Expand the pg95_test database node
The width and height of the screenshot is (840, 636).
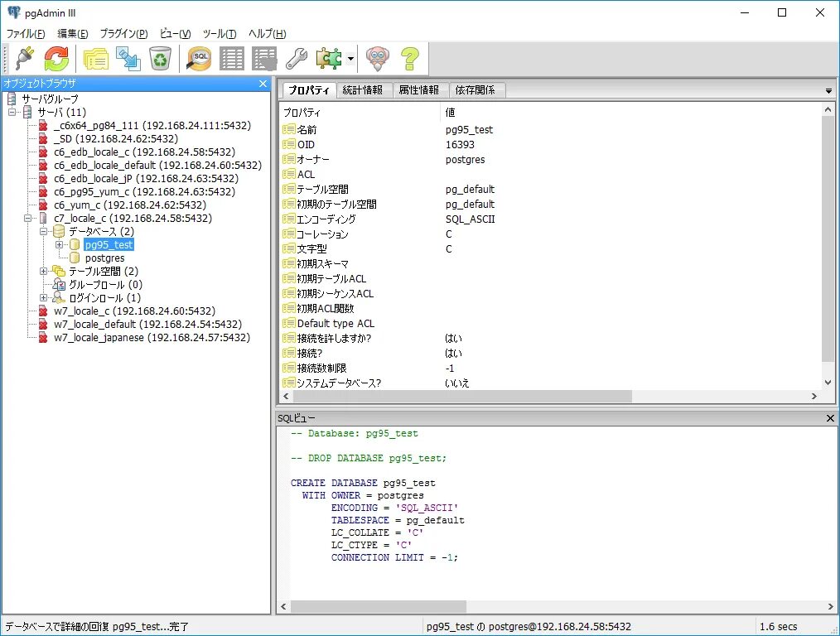click(x=60, y=244)
